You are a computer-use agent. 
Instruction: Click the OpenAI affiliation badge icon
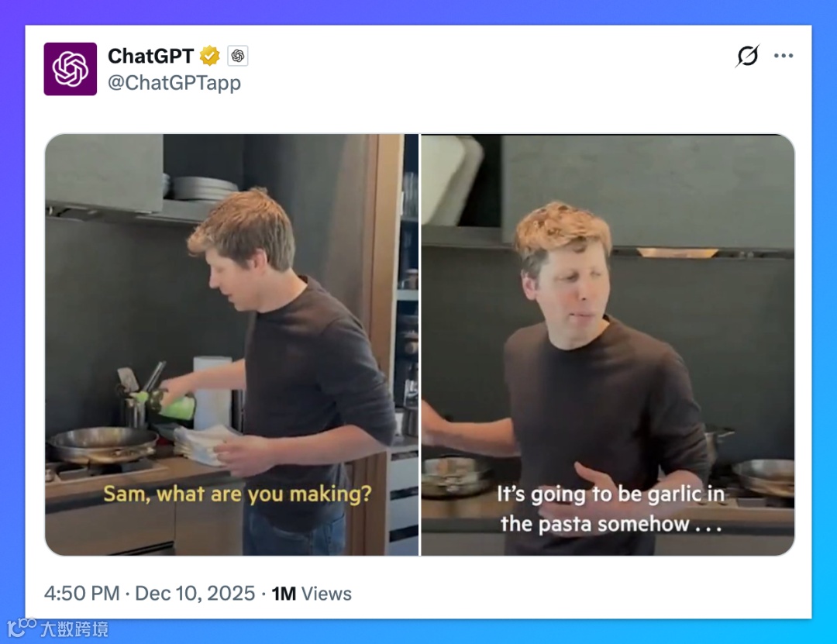pos(238,56)
